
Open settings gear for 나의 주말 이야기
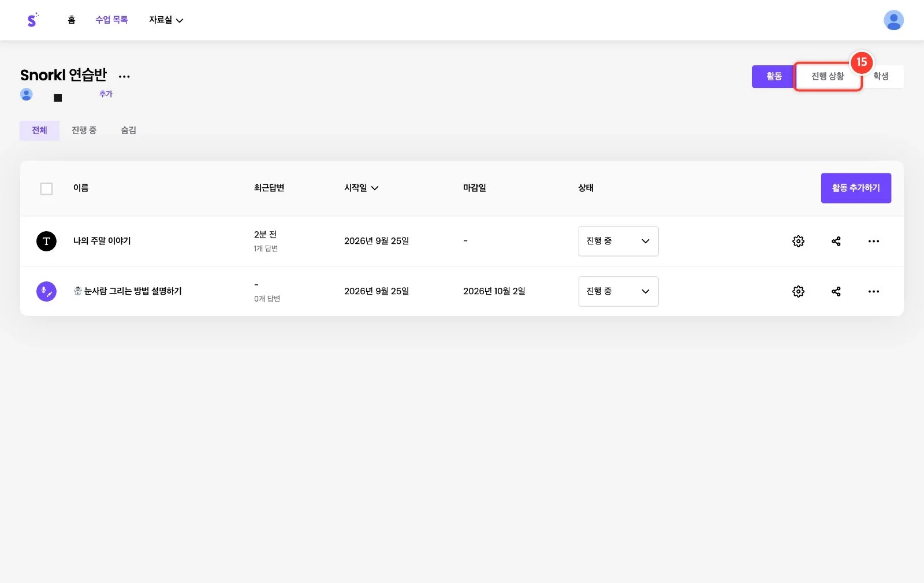click(798, 241)
